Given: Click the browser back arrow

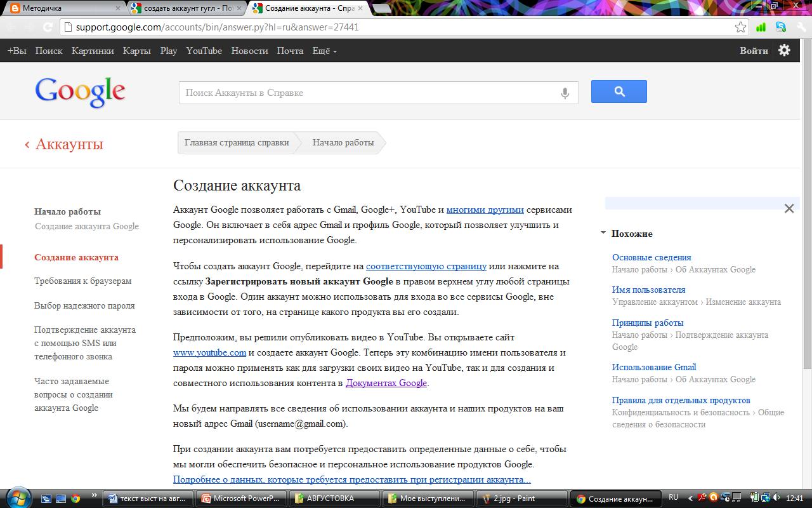Looking at the screenshot, I should (x=11, y=27).
